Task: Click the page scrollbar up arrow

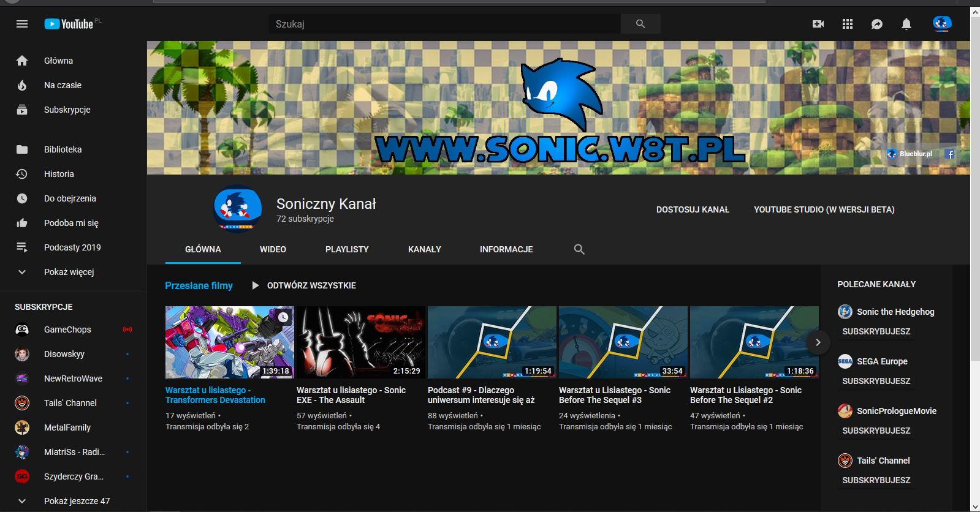Action: pos(975,11)
